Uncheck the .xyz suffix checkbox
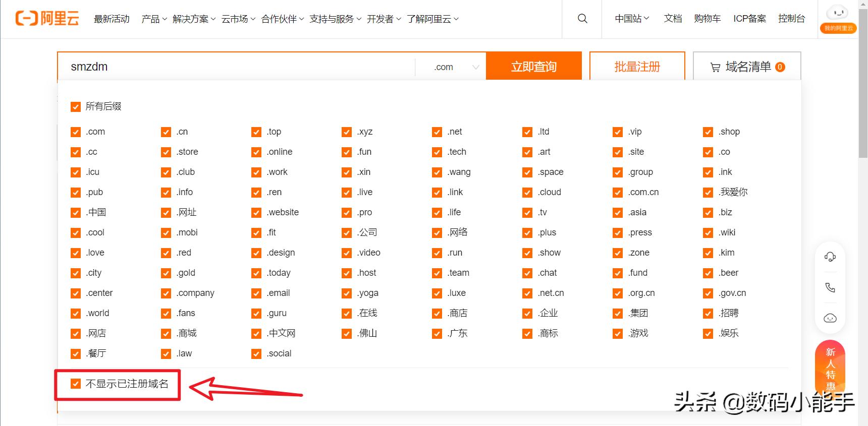 pyautogui.click(x=347, y=132)
